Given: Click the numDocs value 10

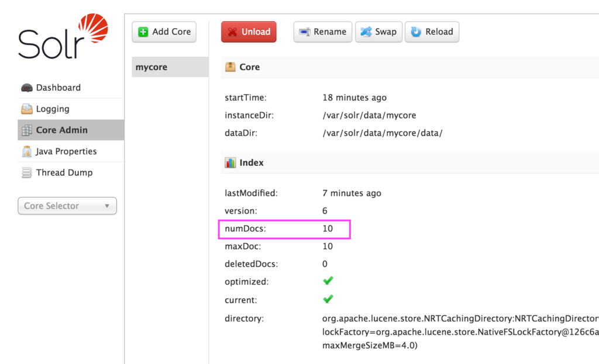Looking at the screenshot, I should pos(328,228).
